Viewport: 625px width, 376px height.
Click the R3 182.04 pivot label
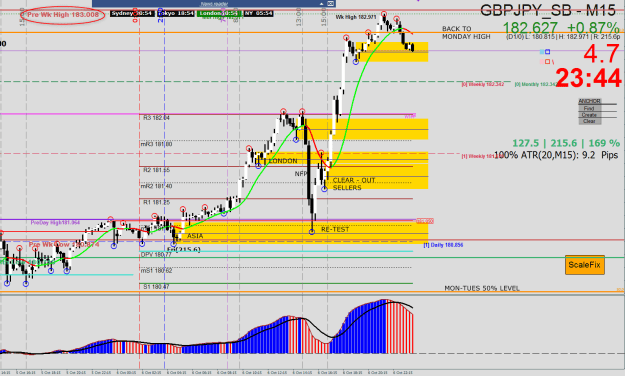[x=156, y=118]
